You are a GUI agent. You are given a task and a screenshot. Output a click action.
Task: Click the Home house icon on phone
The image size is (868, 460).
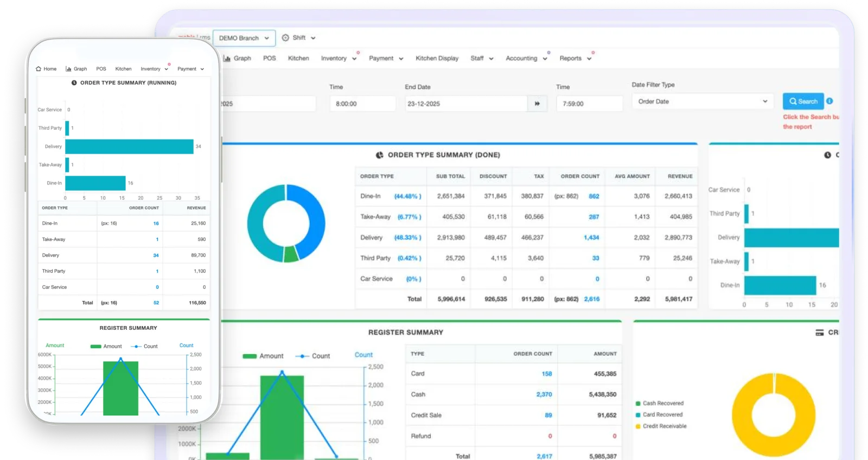[39, 69]
